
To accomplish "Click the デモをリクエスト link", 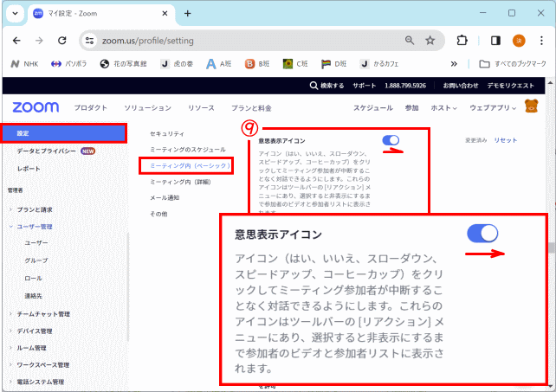I will (x=511, y=86).
